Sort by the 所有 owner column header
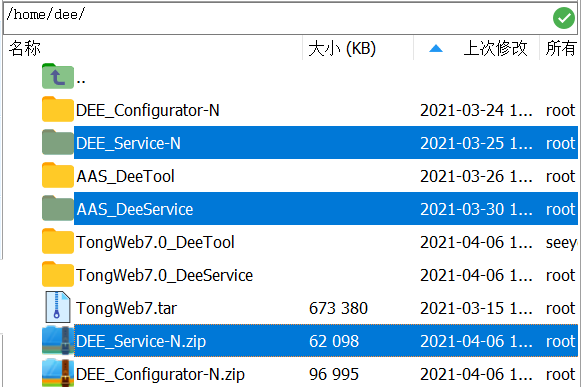This screenshot has width=584, height=387. (560, 48)
